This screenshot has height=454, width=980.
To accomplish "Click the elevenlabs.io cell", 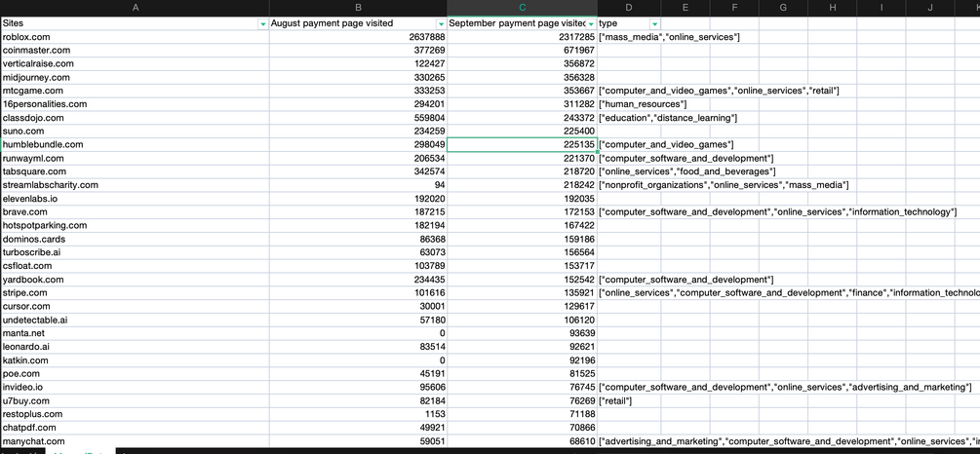I will point(135,199).
